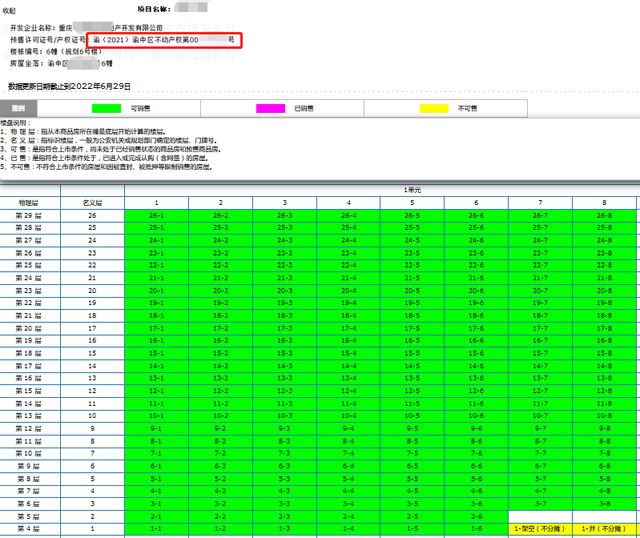This screenshot has height=538, width=640.
Task: Click the yellow 不可售 color swatch
Action: pyautogui.click(x=434, y=108)
